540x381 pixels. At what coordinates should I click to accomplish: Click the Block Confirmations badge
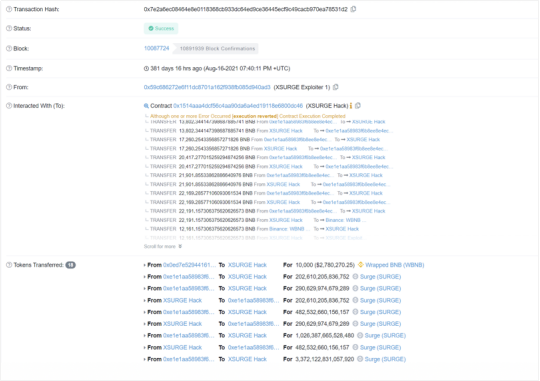[217, 49]
